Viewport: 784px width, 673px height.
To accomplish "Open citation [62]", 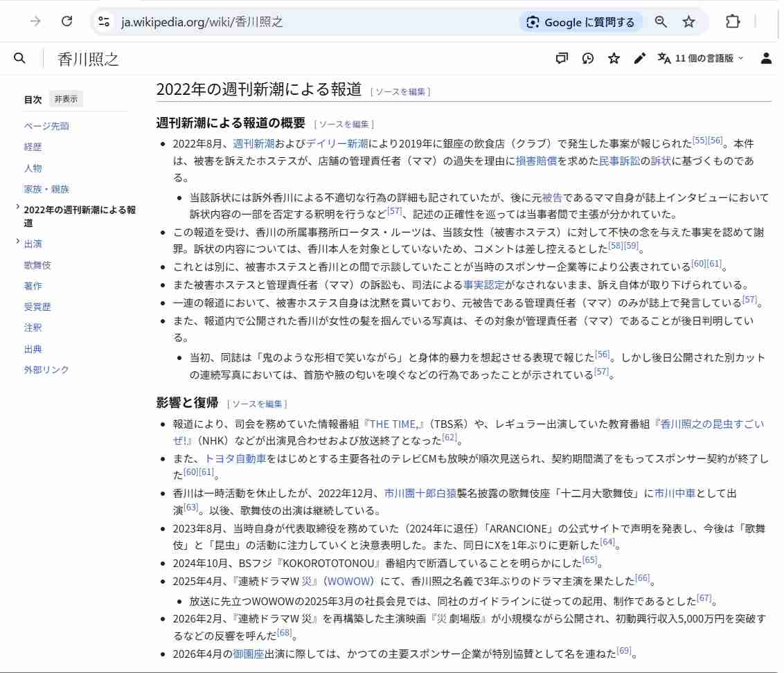I will pyautogui.click(x=449, y=438).
